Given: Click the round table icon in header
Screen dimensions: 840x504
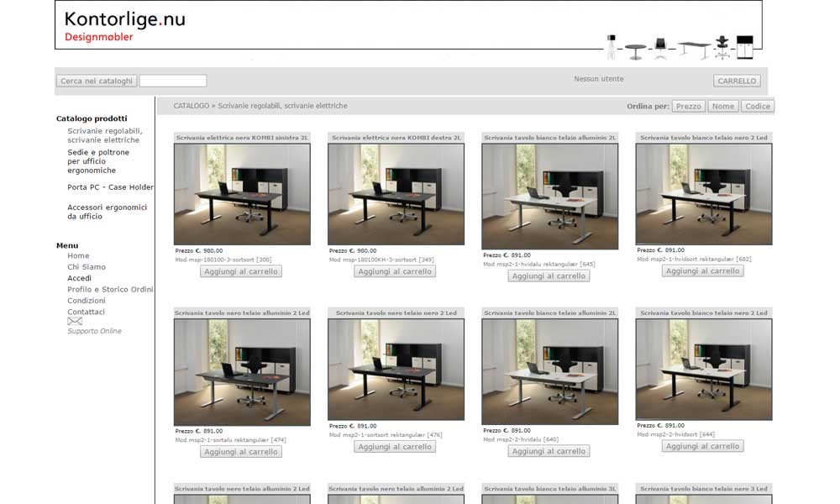Looking at the screenshot, I should (635, 52).
